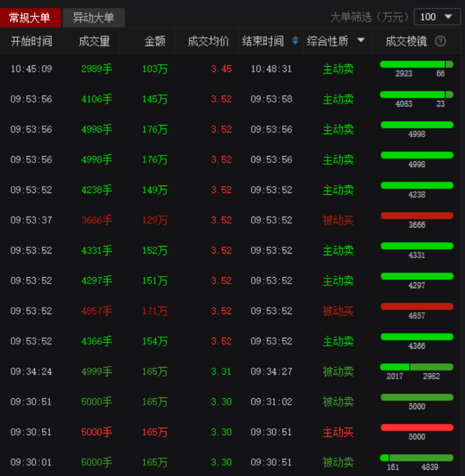Select green prism bar labeled 4331
Image resolution: width=465 pixels, height=476 pixels.
[x=417, y=246]
